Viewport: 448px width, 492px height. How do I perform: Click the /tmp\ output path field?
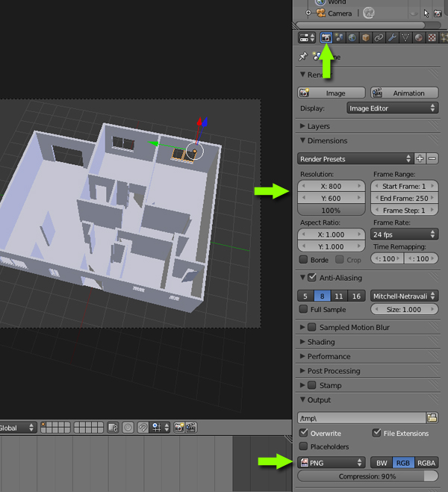coord(361,418)
